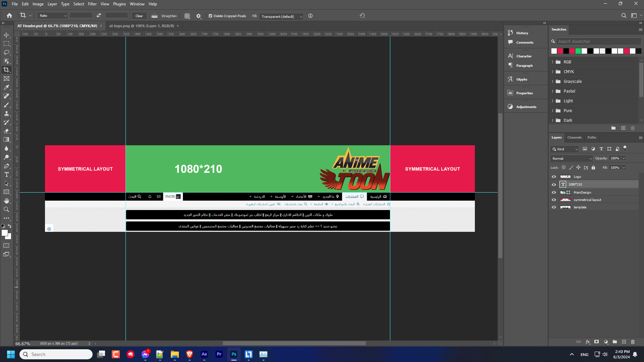644x362 pixels.
Task: Select the Eraser tool
Action: pos(6,131)
